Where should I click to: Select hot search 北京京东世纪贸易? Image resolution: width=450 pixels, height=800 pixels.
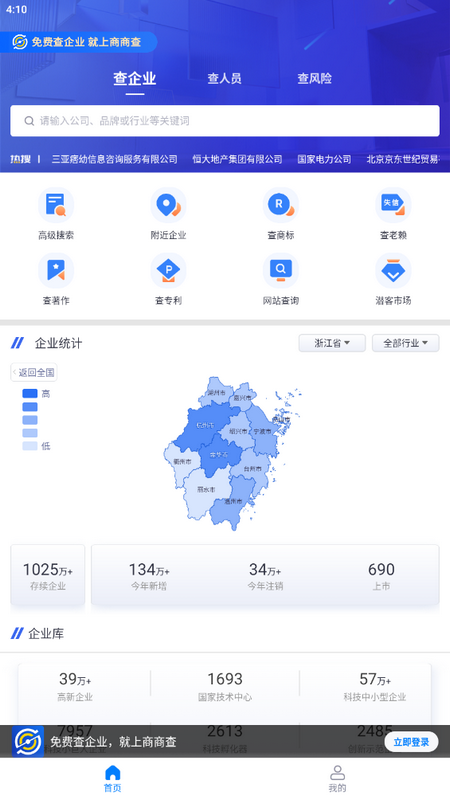[x=403, y=159]
